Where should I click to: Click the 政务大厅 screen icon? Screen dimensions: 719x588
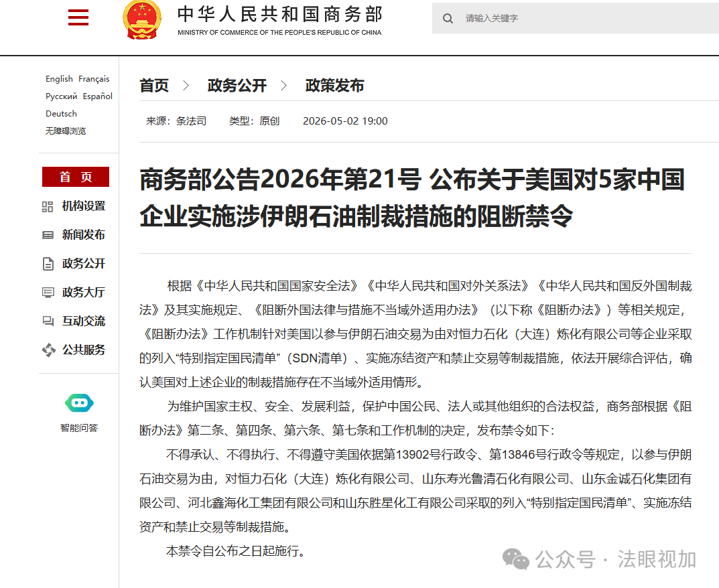point(48,293)
